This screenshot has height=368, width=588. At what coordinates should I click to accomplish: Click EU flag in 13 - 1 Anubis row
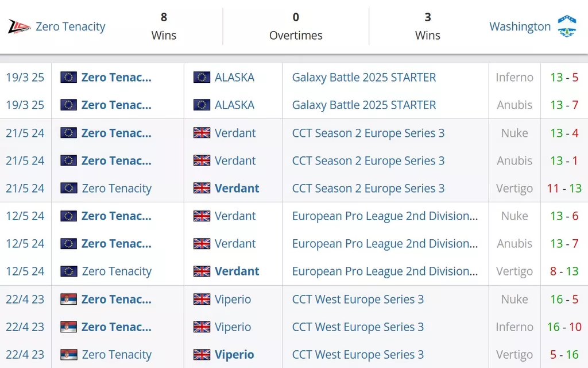coord(69,160)
